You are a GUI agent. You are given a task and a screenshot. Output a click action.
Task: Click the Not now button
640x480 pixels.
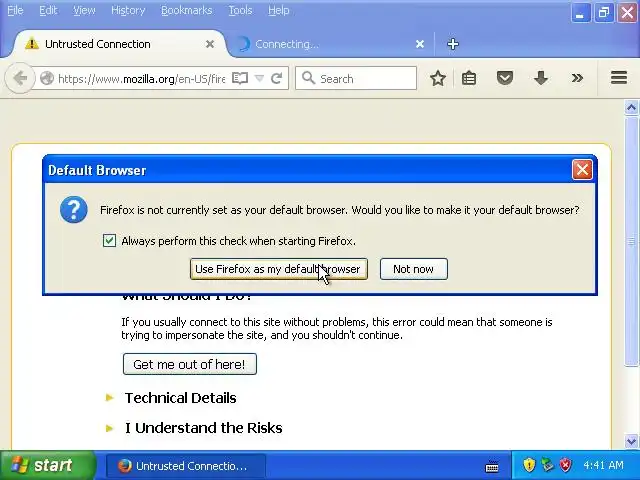coord(413,269)
